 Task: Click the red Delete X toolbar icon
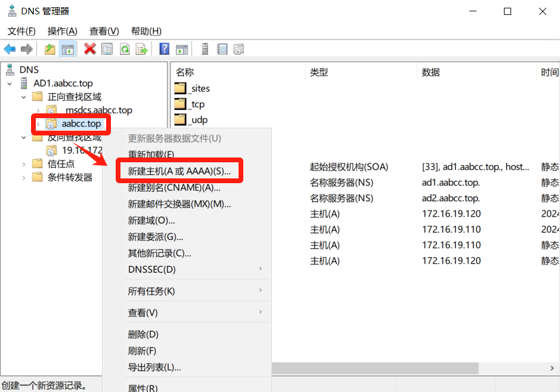click(90, 49)
